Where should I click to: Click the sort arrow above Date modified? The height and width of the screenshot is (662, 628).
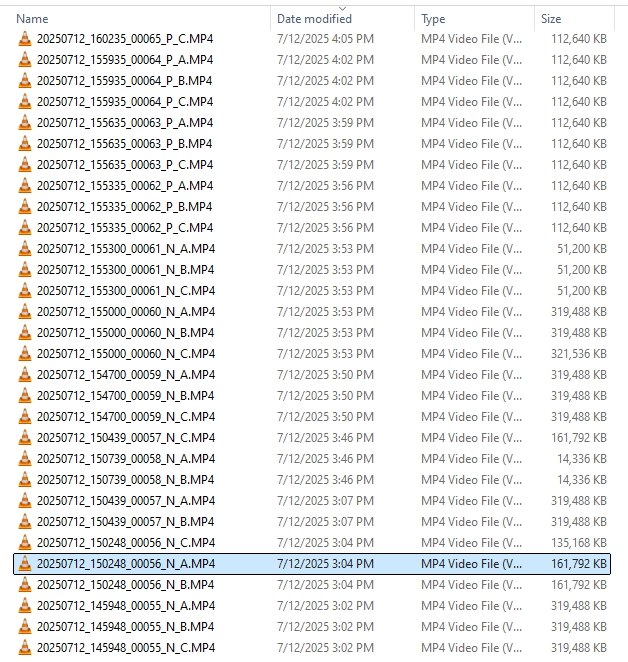coord(343,9)
